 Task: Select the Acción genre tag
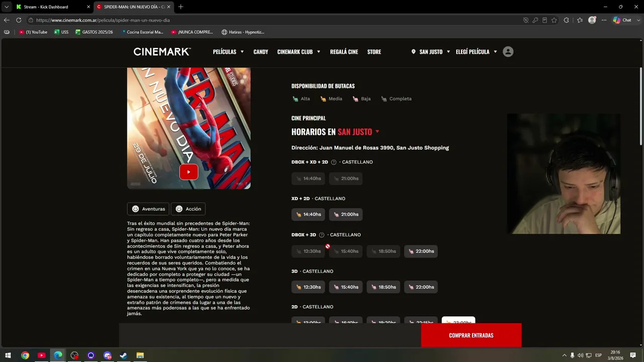(188, 209)
